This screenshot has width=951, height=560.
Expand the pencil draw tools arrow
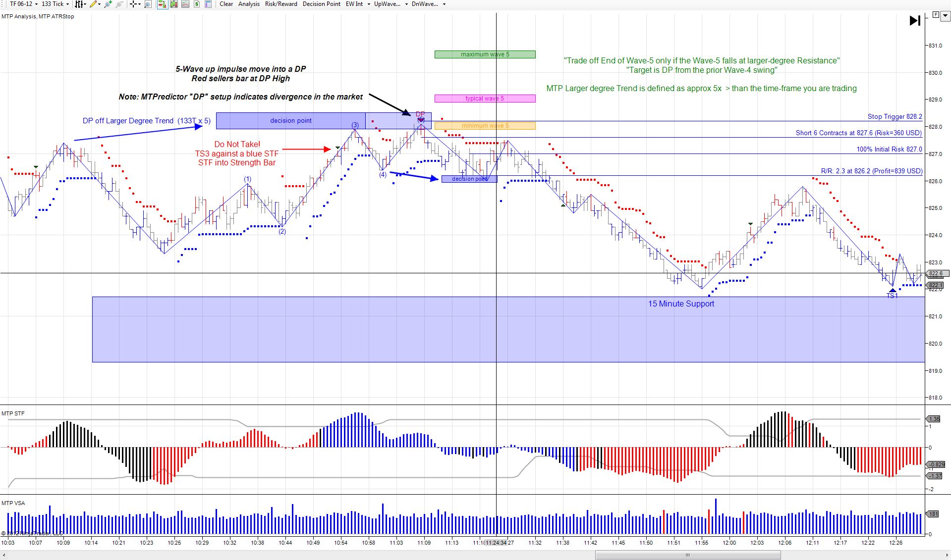click(x=100, y=4)
